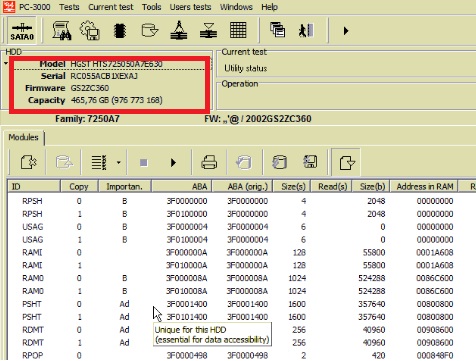
Task: Sort by the Copy column header
Action: point(79,186)
